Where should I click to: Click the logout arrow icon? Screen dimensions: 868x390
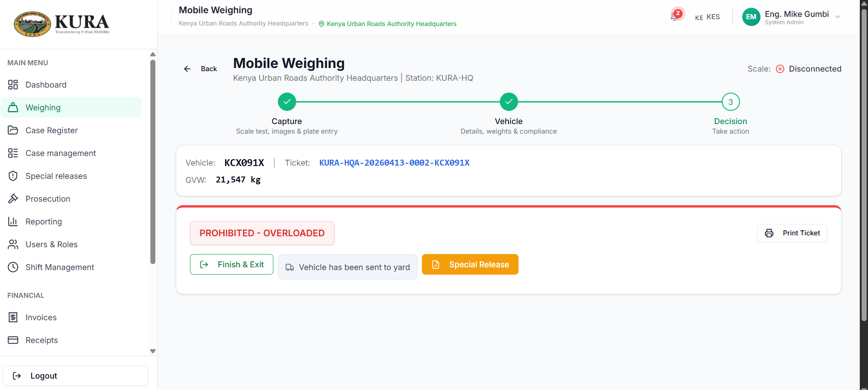click(17, 376)
